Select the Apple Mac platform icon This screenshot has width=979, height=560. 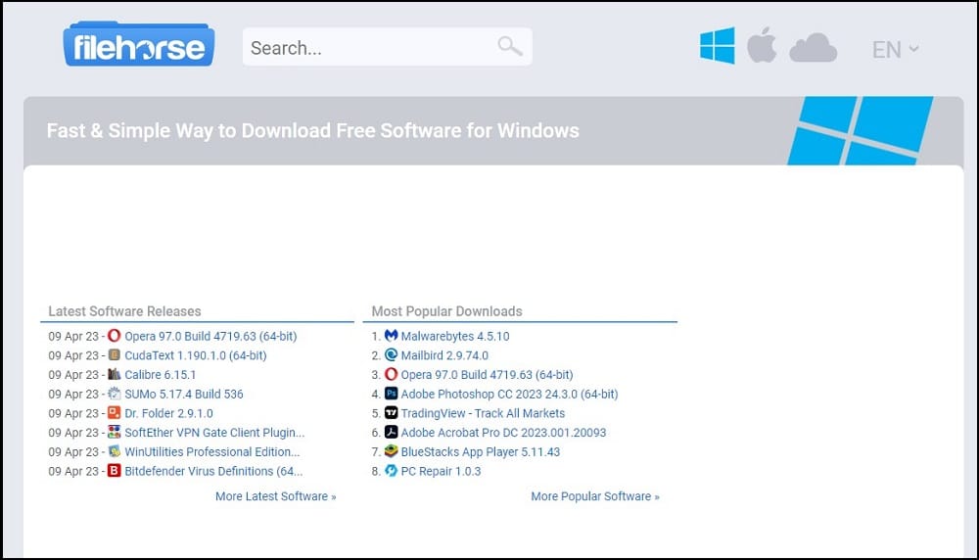pyautogui.click(x=762, y=45)
